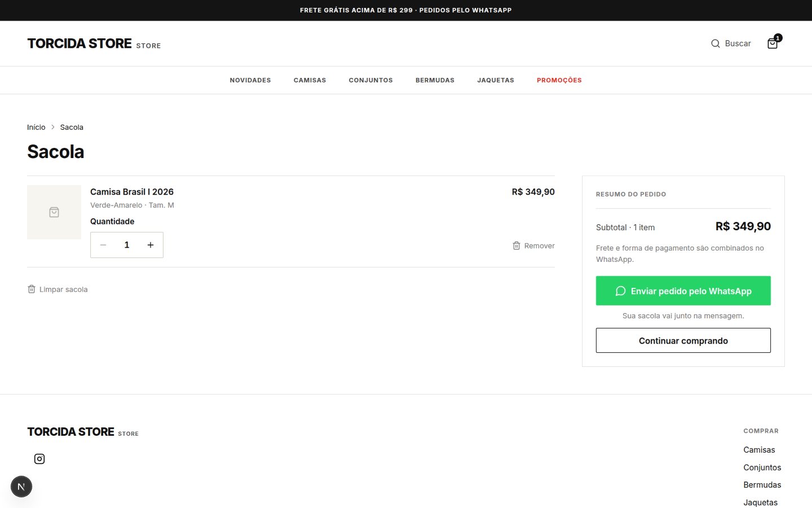Open the Camisas menu item
Image resolution: width=812 pixels, height=508 pixels.
tap(310, 80)
